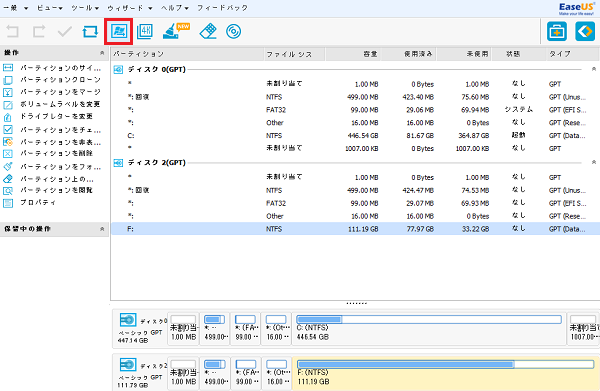The height and width of the screenshot is (391, 600).
Task: Click the resize/move partition icon in sidebar
Action: pos(8,68)
